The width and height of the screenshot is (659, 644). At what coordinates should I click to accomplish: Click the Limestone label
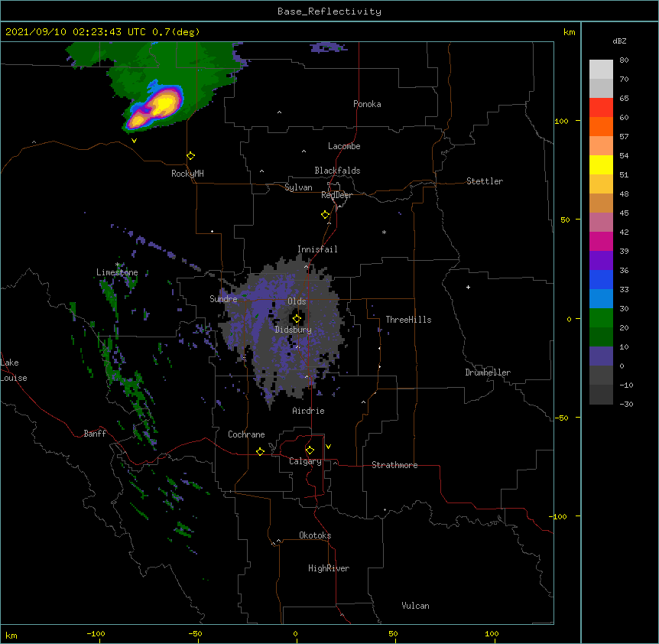(117, 272)
